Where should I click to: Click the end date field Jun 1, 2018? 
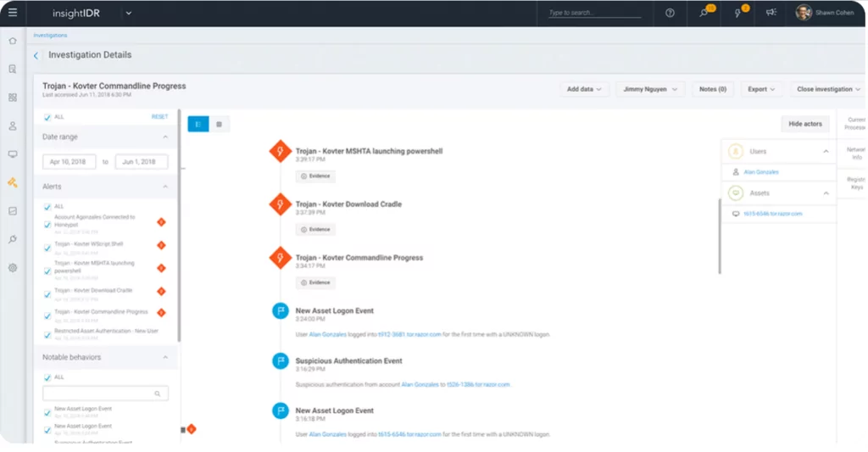coord(142,162)
